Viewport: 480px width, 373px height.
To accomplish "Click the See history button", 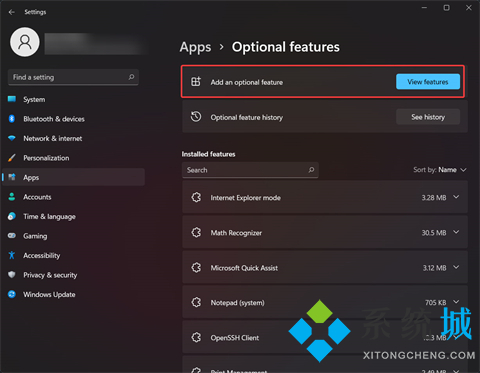I will 428,117.
